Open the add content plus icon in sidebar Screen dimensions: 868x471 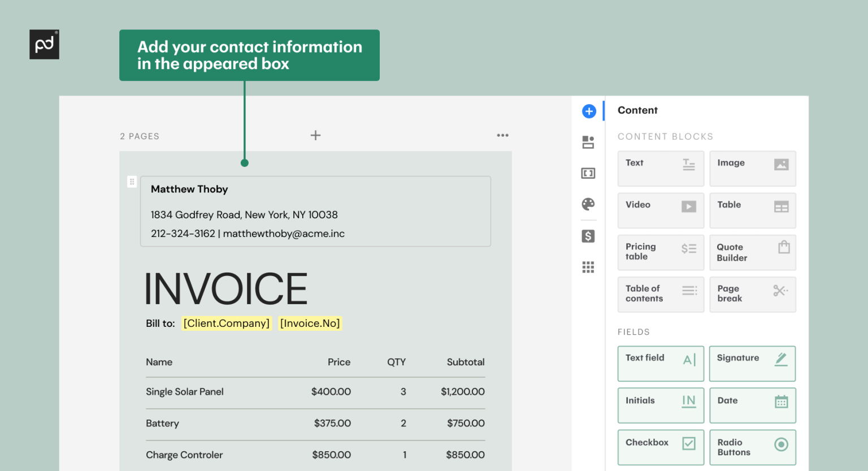[588, 111]
